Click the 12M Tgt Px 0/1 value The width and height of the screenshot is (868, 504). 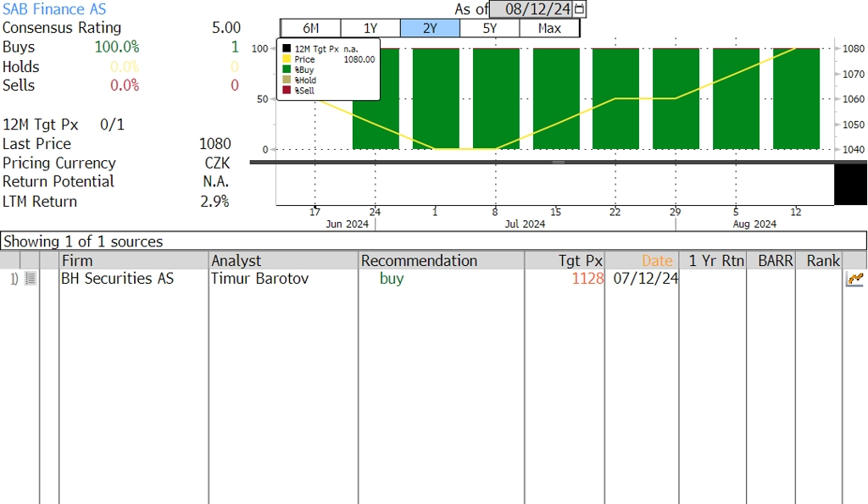pos(112,125)
